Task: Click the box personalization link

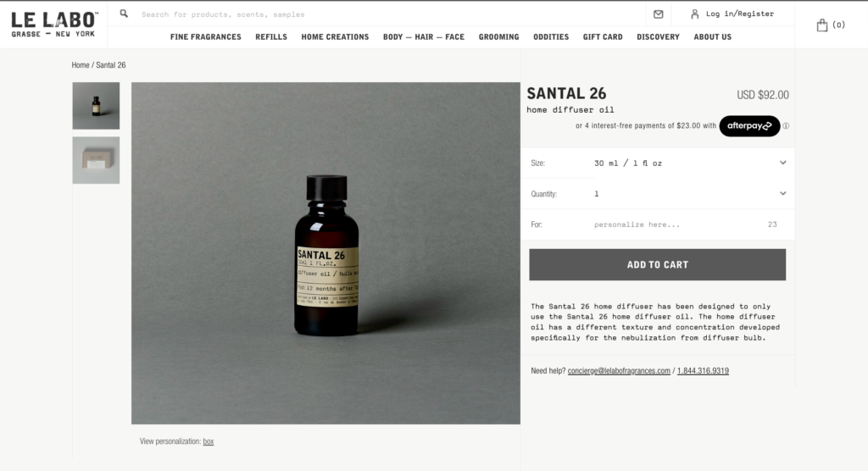Action: [209, 441]
